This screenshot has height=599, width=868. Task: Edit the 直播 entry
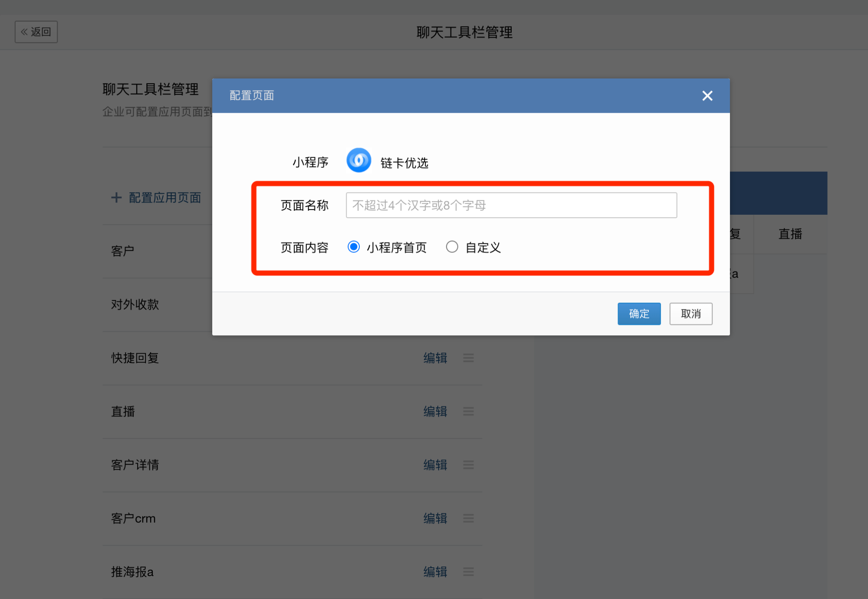[x=435, y=411]
